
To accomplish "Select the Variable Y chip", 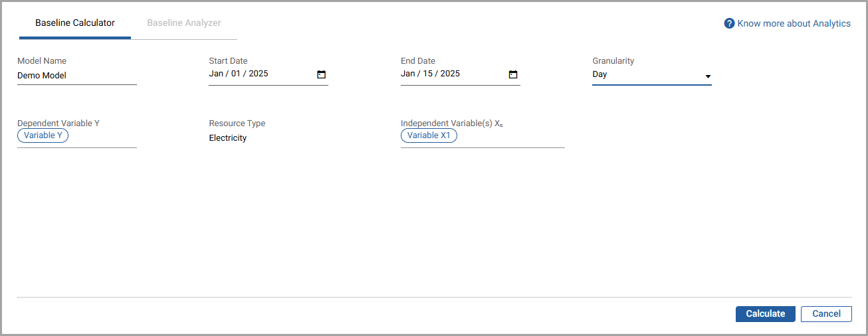I will (43, 135).
